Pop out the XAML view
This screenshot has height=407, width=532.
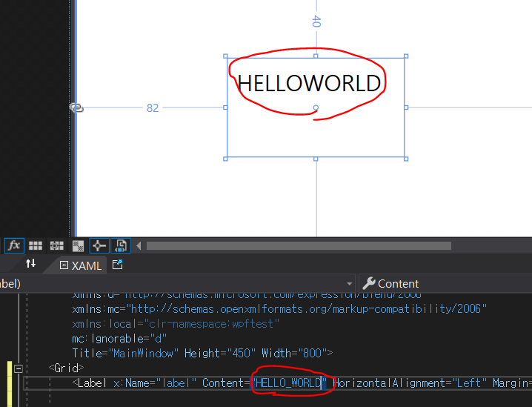pyautogui.click(x=117, y=265)
